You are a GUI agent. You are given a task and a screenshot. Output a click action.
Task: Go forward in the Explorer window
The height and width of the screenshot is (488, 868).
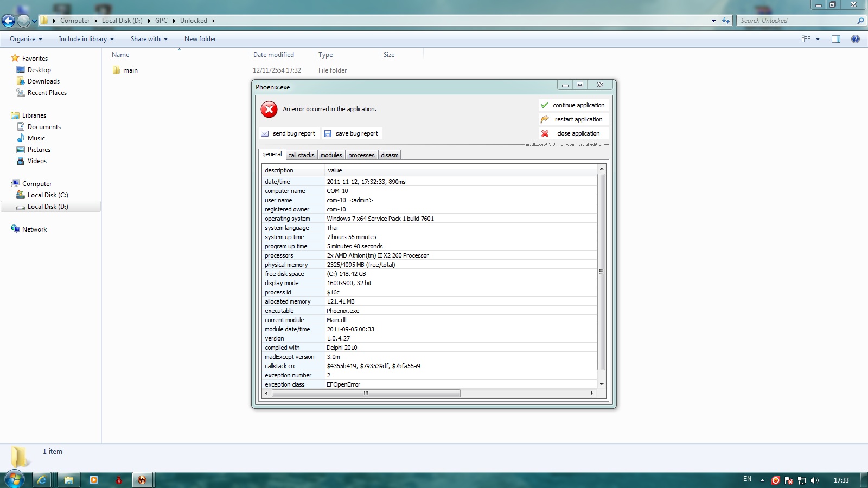(23, 21)
